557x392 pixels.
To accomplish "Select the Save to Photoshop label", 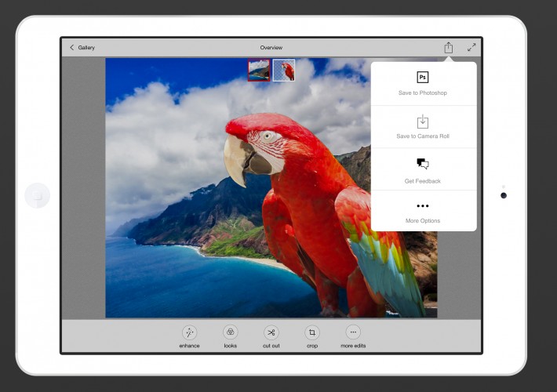I will pyautogui.click(x=423, y=93).
